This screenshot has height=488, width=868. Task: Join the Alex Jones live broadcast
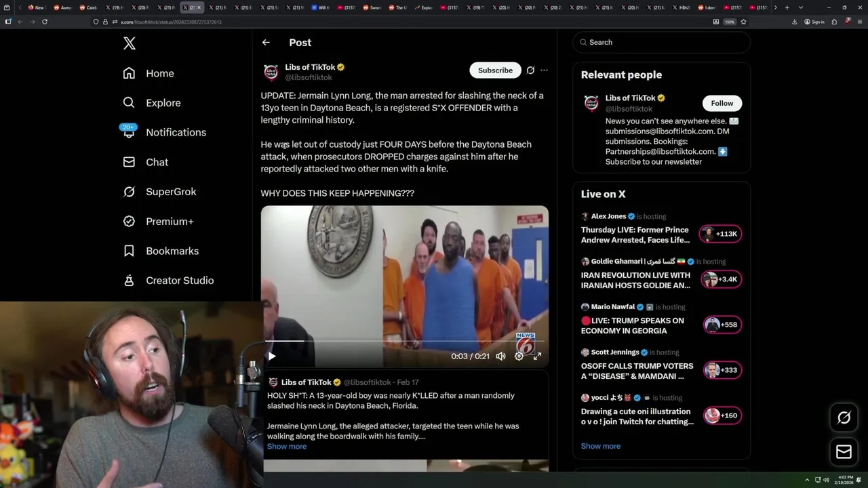[635, 235]
